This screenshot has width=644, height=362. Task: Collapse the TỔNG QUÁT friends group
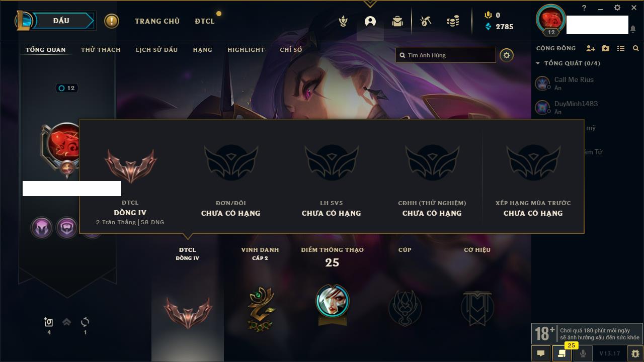pos(538,63)
